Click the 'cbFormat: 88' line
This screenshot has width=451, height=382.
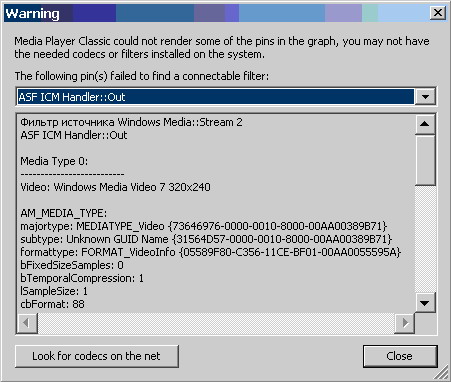52,304
